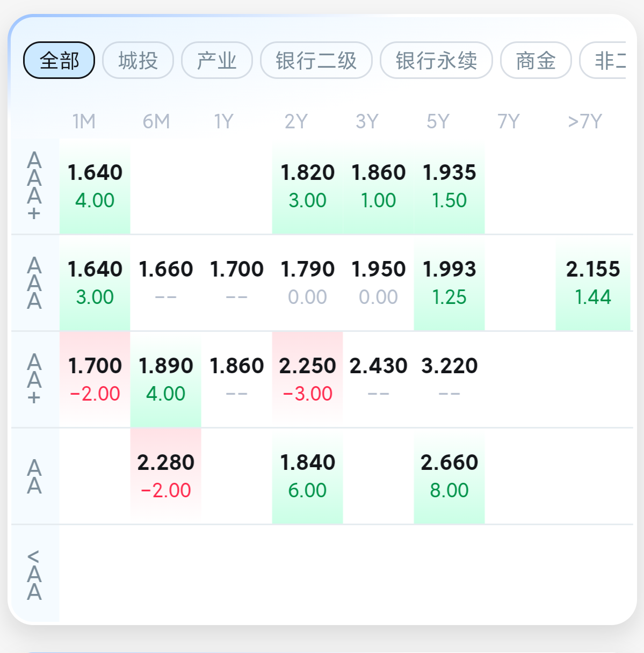Select AAA 5Y cell showing 1.993
The height and width of the screenshot is (653, 644).
click(449, 282)
